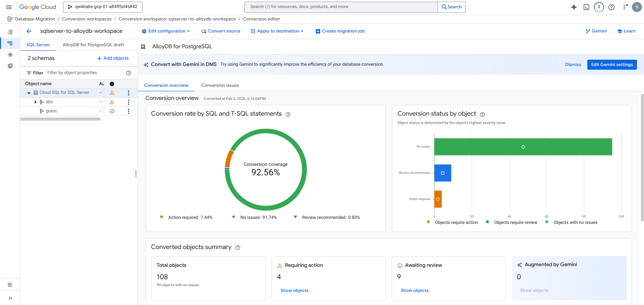Click Edit Gemini settings
644x305 pixels.
pyautogui.click(x=612, y=65)
